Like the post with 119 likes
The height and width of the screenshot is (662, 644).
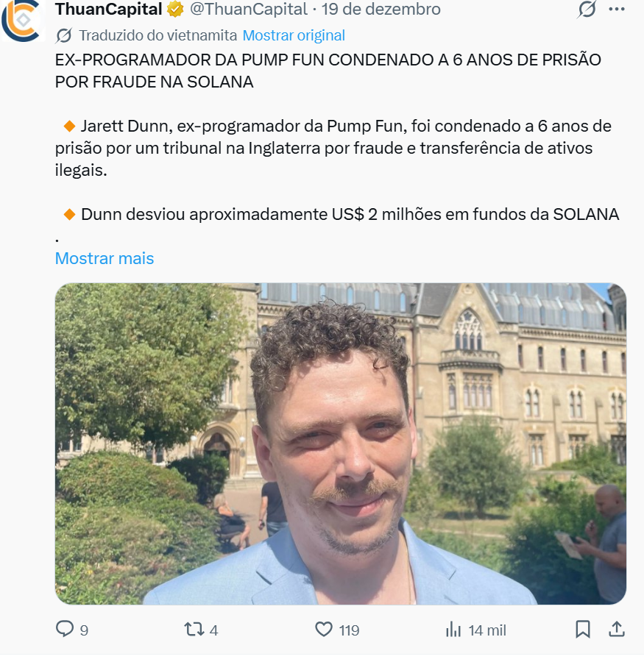[x=337, y=630]
